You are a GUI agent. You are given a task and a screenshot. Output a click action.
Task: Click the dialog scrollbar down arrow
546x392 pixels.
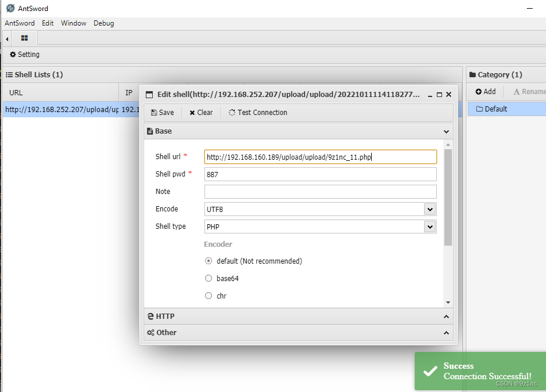point(448,303)
